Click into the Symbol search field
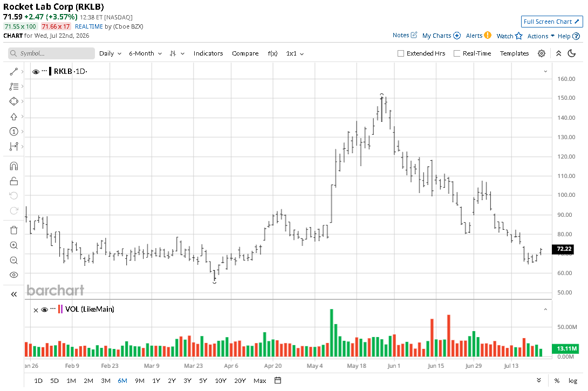Viewport: 588px width, 391px height. [51, 53]
